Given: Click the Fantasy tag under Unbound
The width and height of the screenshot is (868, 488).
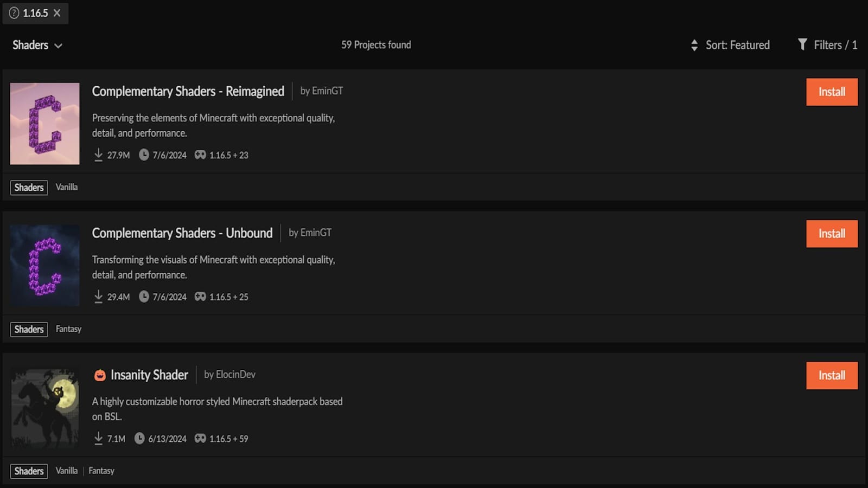Looking at the screenshot, I should pos(68,329).
